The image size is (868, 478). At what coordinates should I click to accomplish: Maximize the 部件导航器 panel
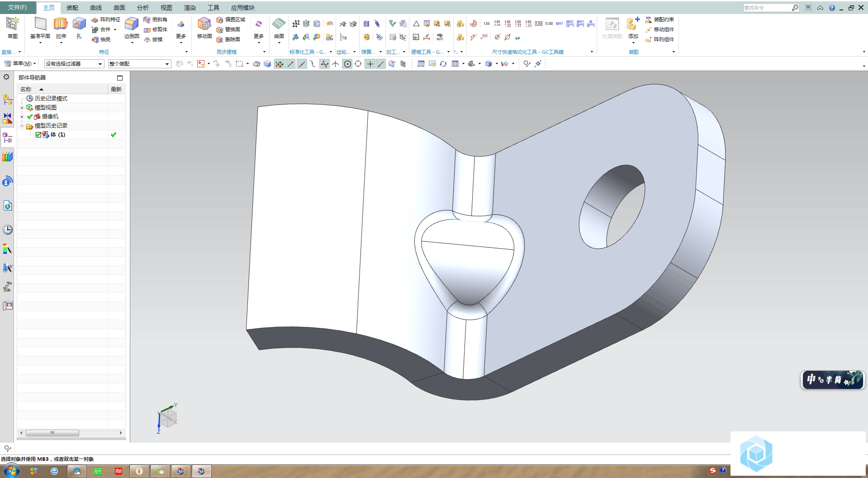tap(120, 78)
